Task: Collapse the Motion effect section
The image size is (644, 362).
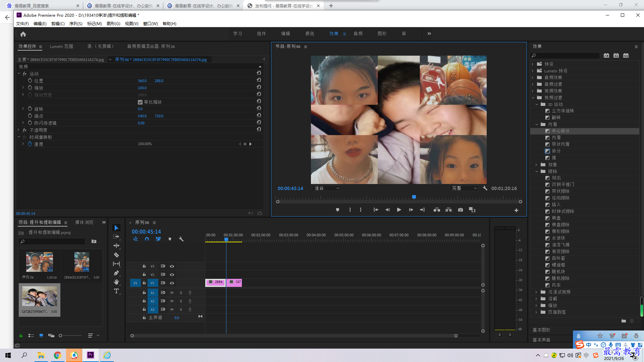Action: [19, 73]
